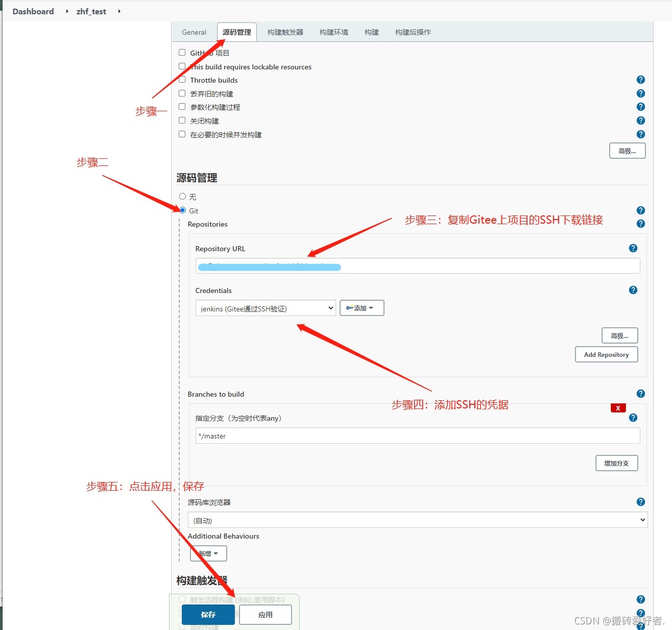
Task: Open help icon for 在必要的时候并发构建
Action: [641, 134]
